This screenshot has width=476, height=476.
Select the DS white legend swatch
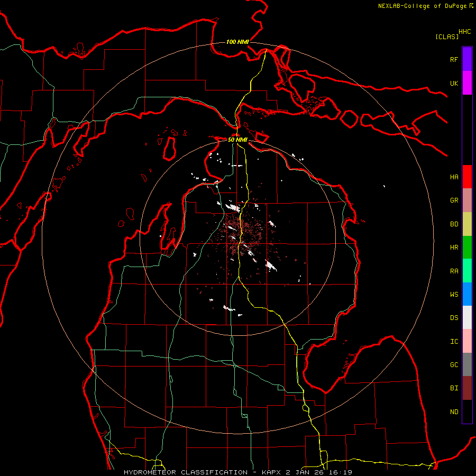[x=467, y=317]
